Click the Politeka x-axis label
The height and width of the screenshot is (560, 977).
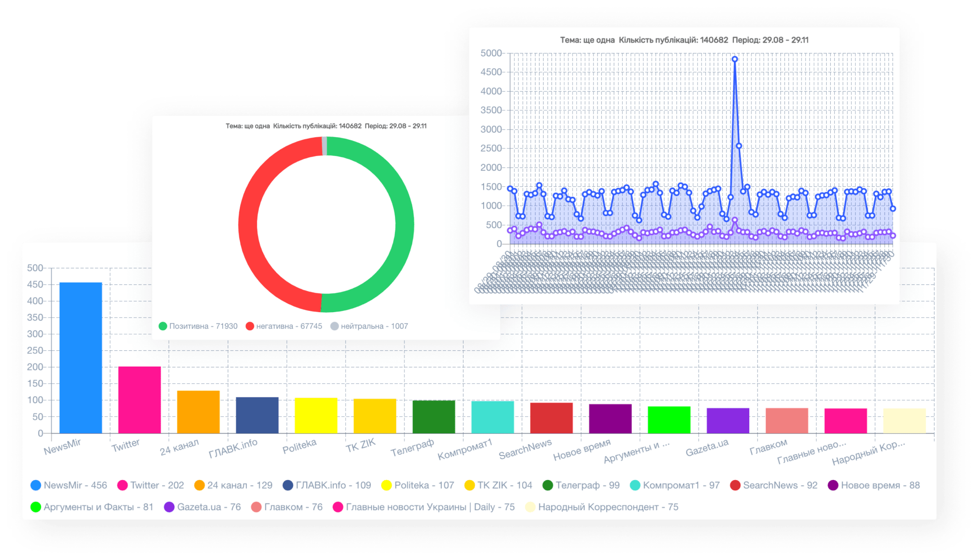[300, 446]
